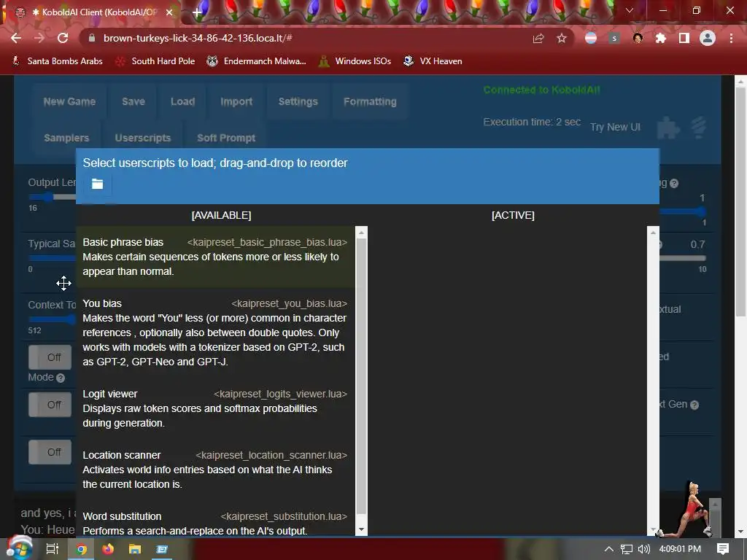Open the Samplers button
Screen dimensions: 747x560
[x=66, y=138]
